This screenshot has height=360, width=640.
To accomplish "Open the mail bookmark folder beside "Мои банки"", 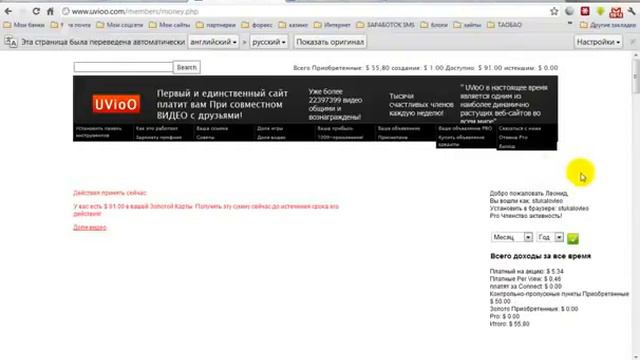I will click(71, 25).
